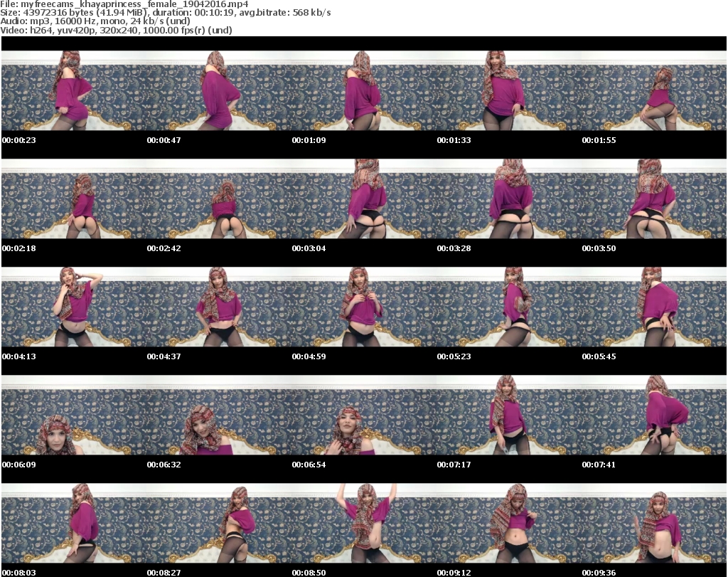Click the Size and duration info line
Image resolution: width=728 pixels, height=577 pixels.
coord(166,13)
